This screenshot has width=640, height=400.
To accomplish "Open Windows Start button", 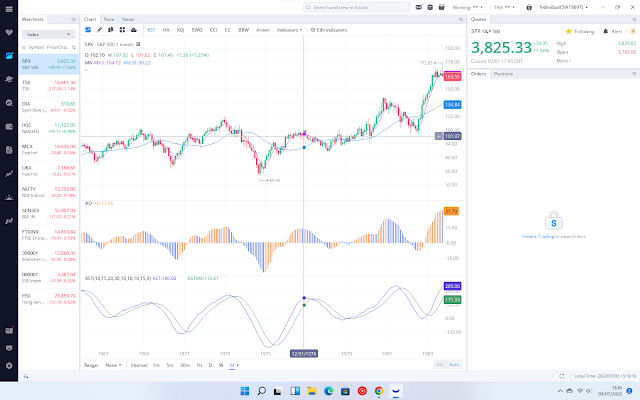I will (245, 391).
